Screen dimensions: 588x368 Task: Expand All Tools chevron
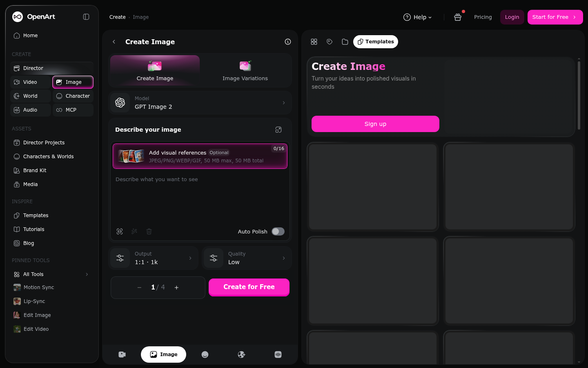[87, 274]
